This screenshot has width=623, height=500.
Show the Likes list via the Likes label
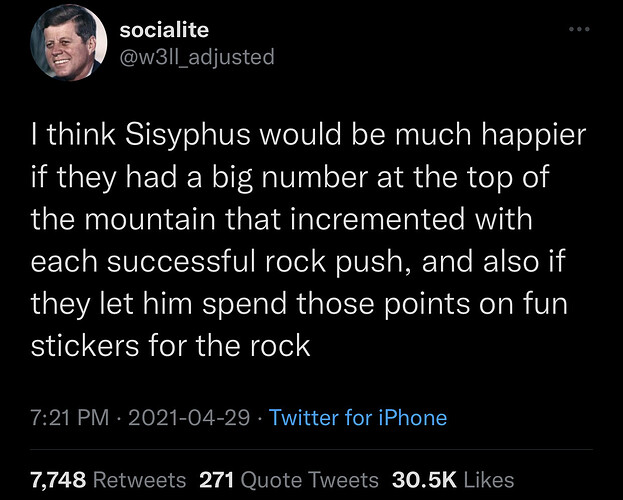click(487, 480)
